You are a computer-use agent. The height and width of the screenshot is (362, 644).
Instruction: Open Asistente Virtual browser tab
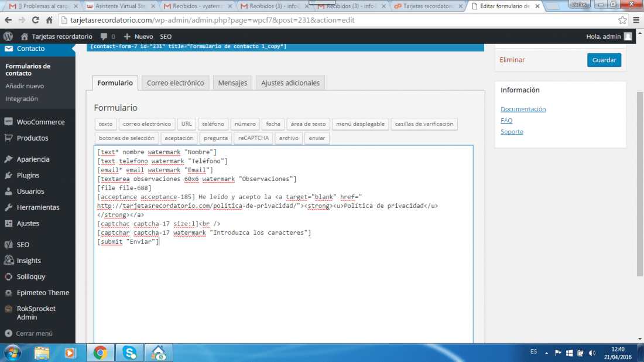(x=121, y=6)
